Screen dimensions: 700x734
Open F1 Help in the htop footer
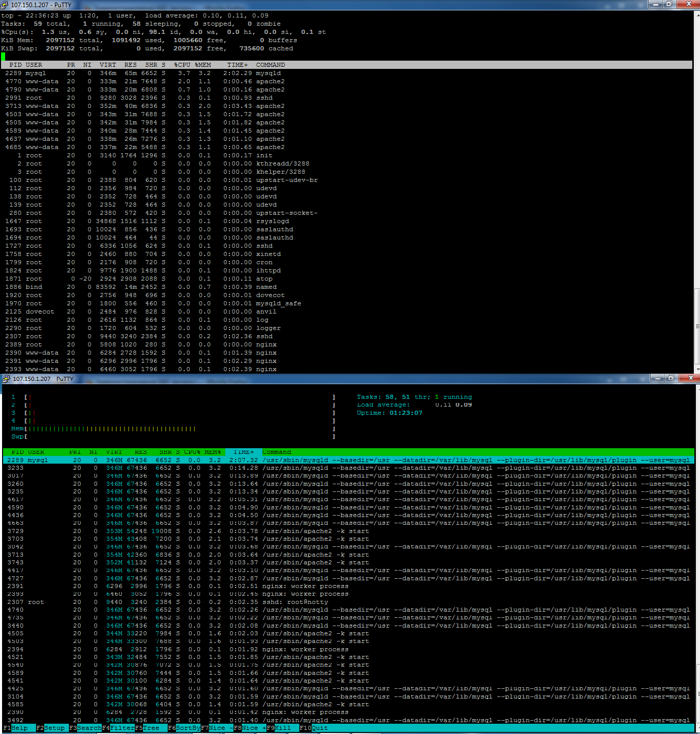tap(19, 728)
